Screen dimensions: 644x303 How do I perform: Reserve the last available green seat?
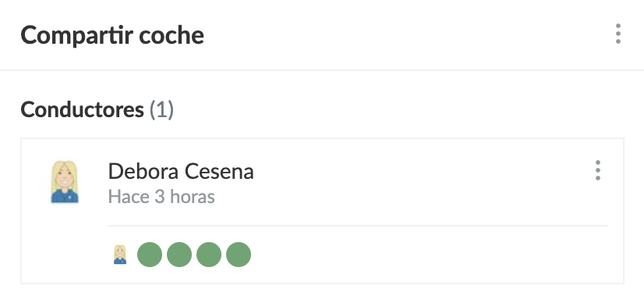[x=239, y=255]
